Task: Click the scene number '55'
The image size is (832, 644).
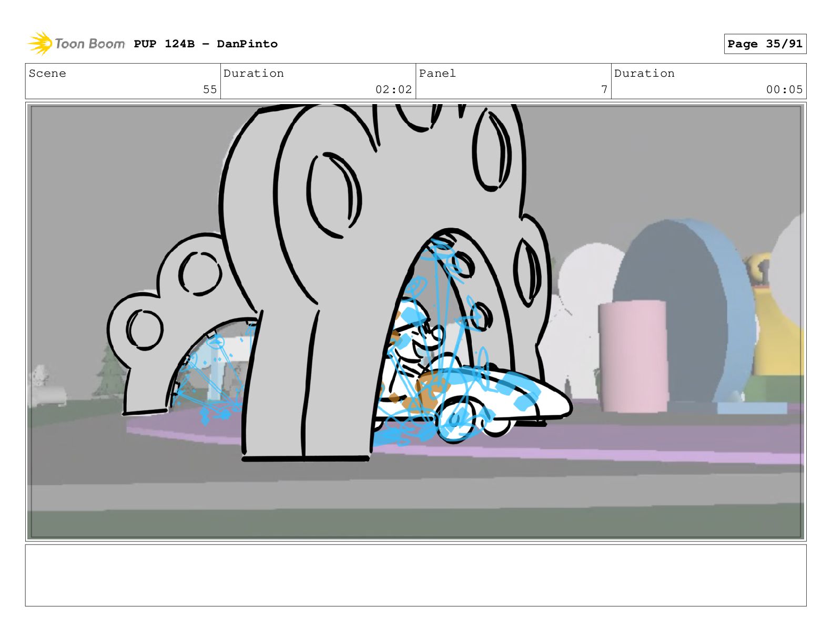Action: (x=210, y=89)
